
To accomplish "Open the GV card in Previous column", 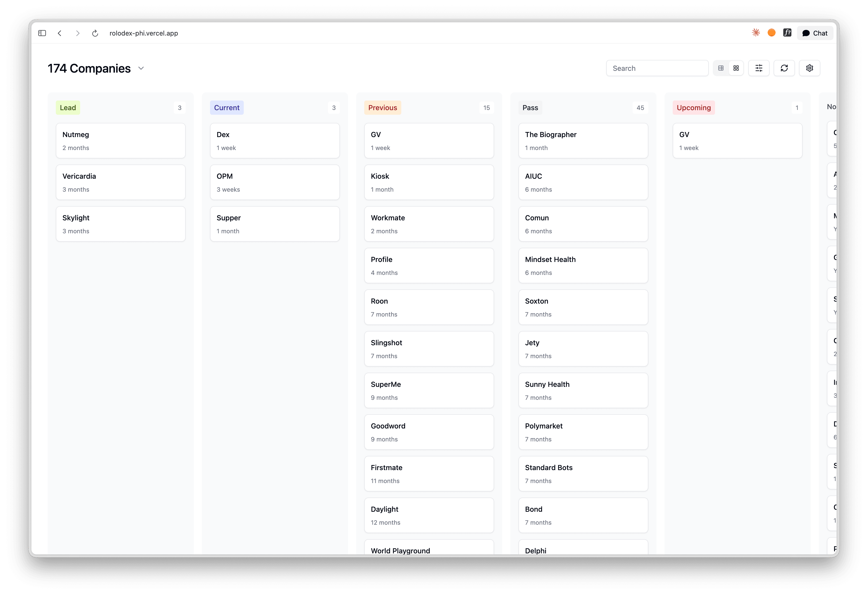I will click(429, 141).
